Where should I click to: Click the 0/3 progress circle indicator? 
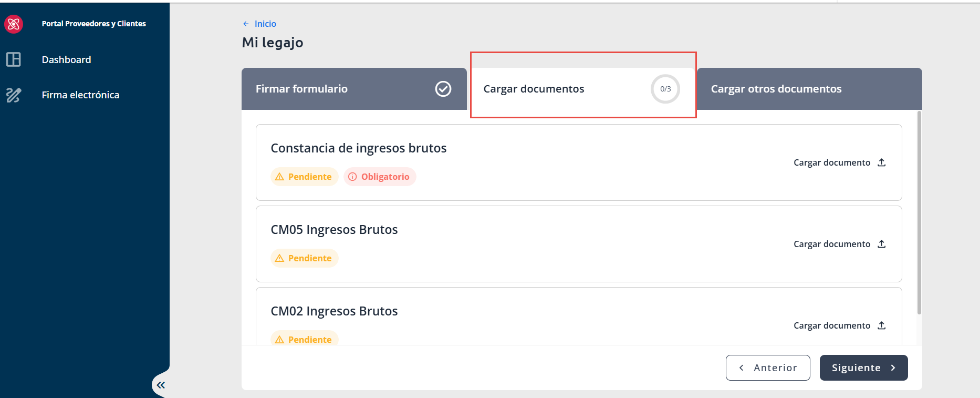pos(665,89)
